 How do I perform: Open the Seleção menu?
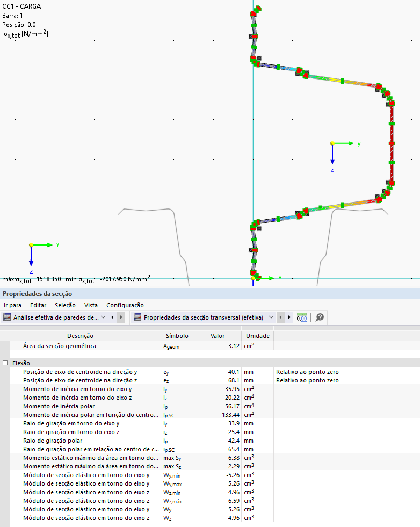(65, 305)
